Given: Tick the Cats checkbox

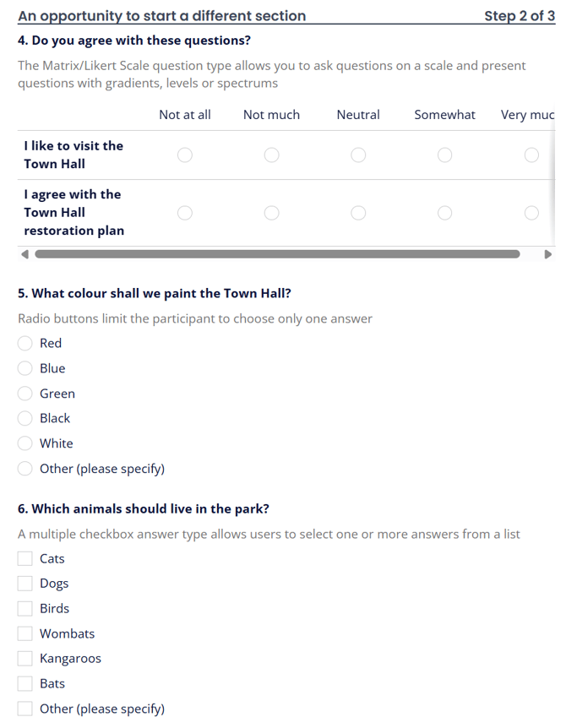Looking at the screenshot, I should tap(25, 558).
